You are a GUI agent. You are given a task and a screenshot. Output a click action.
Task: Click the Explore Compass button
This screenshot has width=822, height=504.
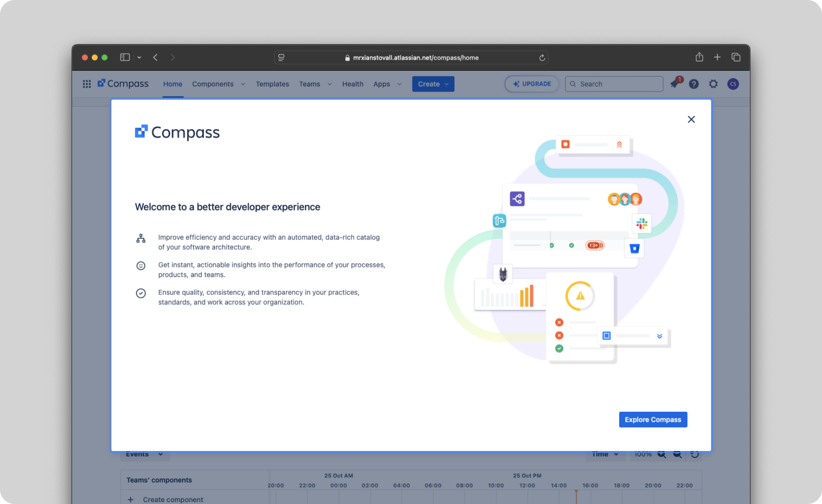click(653, 420)
